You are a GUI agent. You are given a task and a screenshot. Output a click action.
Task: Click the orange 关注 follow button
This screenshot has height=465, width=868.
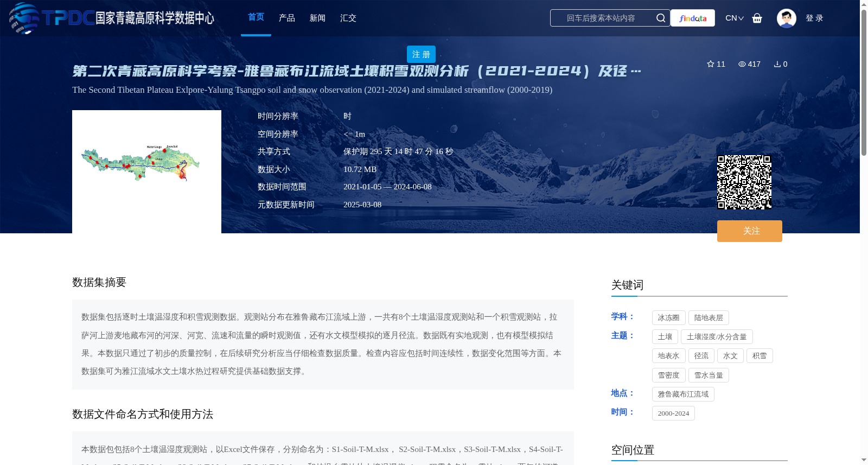tap(750, 231)
